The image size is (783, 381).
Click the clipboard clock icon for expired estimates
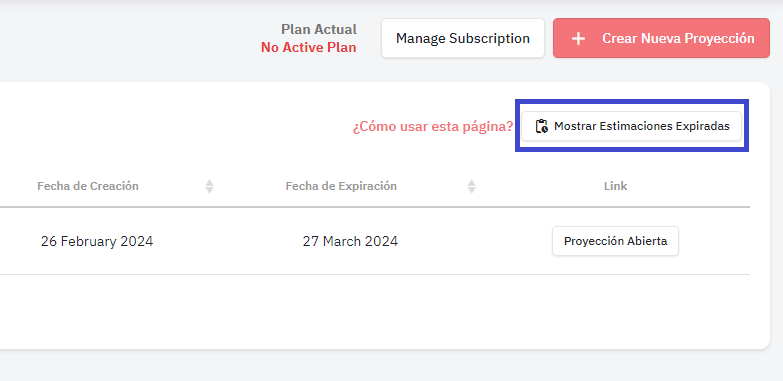coord(541,126)
